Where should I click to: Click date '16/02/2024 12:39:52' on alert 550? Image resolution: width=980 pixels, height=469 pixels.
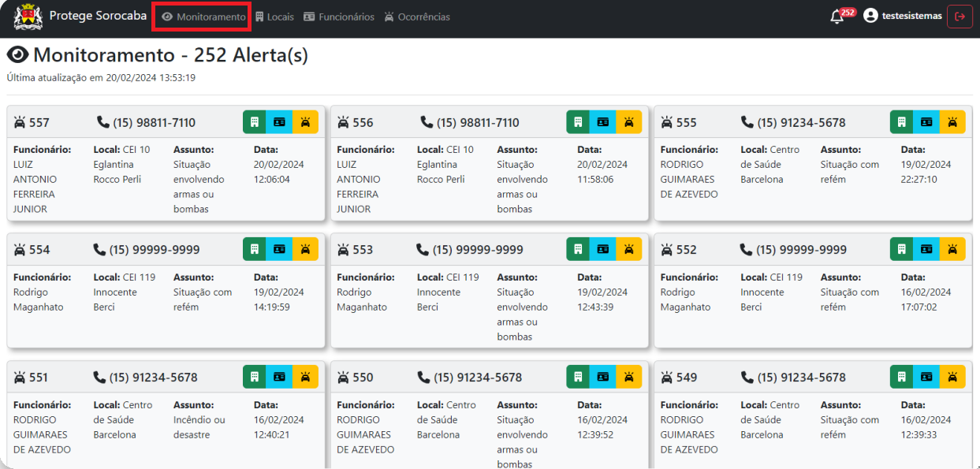pyautogui.click(x=602, y=427)
